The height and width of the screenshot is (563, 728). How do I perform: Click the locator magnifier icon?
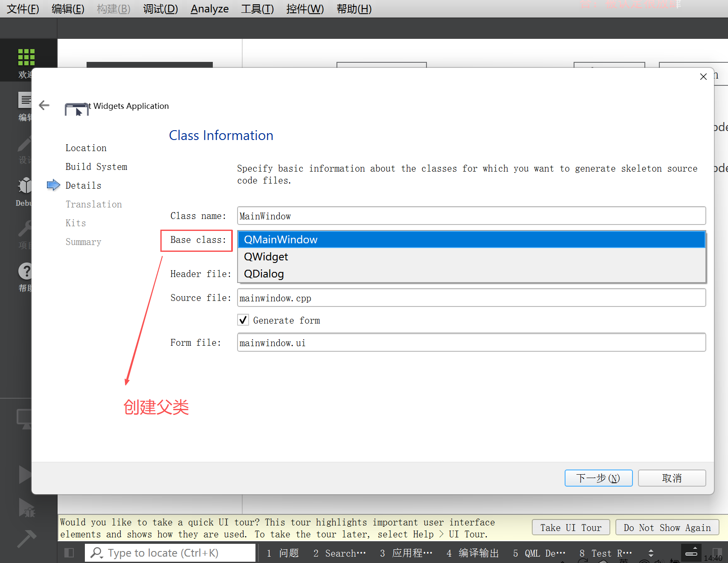pyautogui.click(x=97, y=553)
